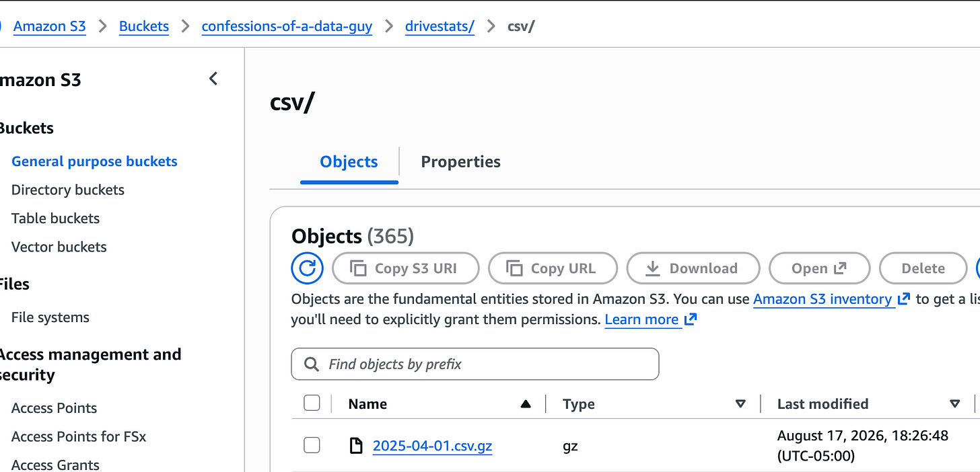Sort by Last modified column arrow

click(x=954, y=404)
